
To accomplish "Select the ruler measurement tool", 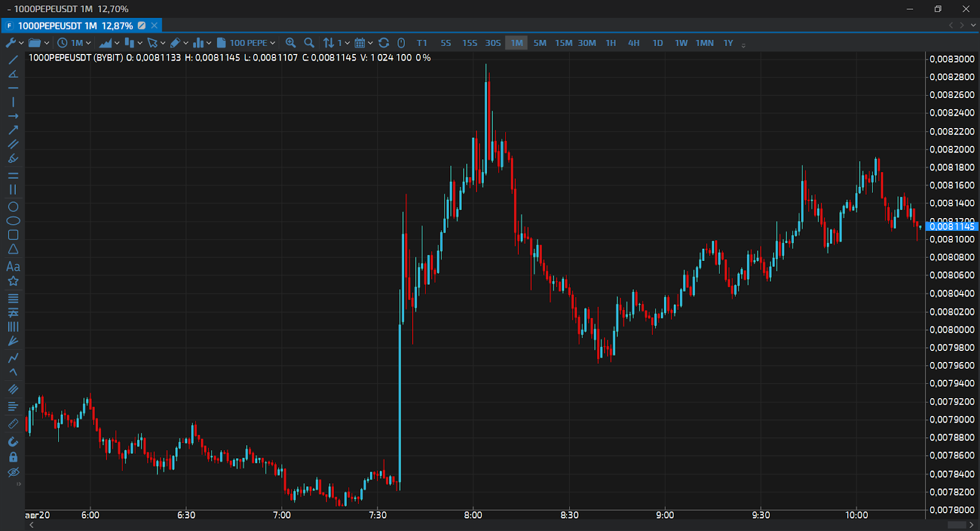I will pyautogui.click(x=13, y=424).
